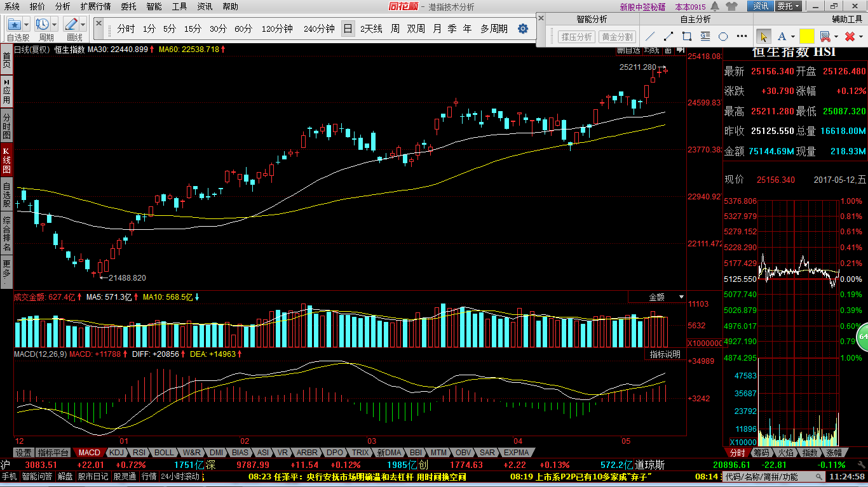Image resolution: width=868 pixels, height=487 pixels.
Task: Show more drawing tools ellipsis
Action: coord(742,36)
